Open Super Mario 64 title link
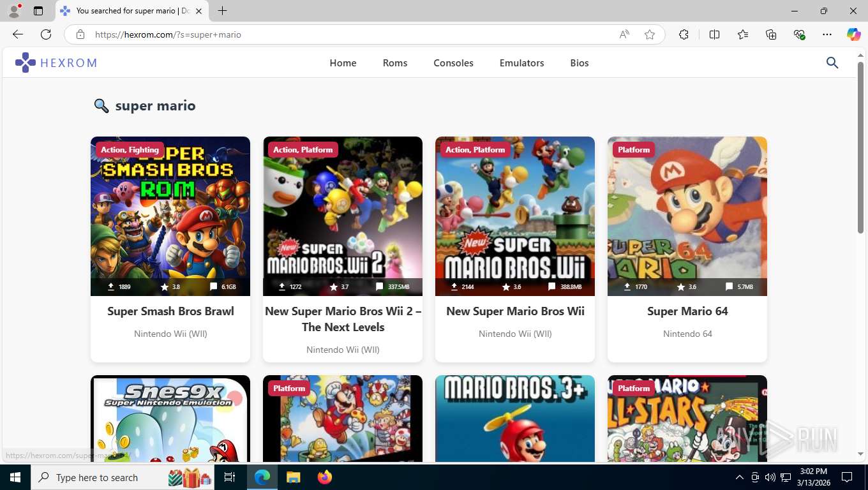Screen dimensions: 868x490 687,311
